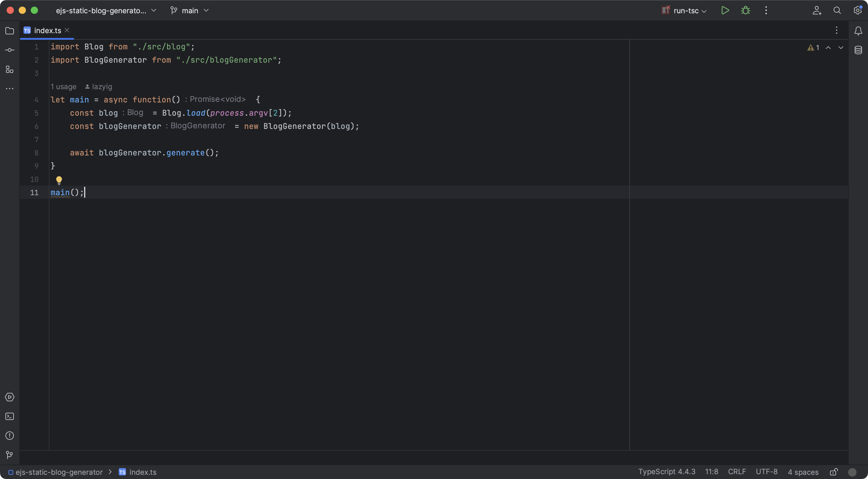Toggle the read-only lock icon

point(834,472)
